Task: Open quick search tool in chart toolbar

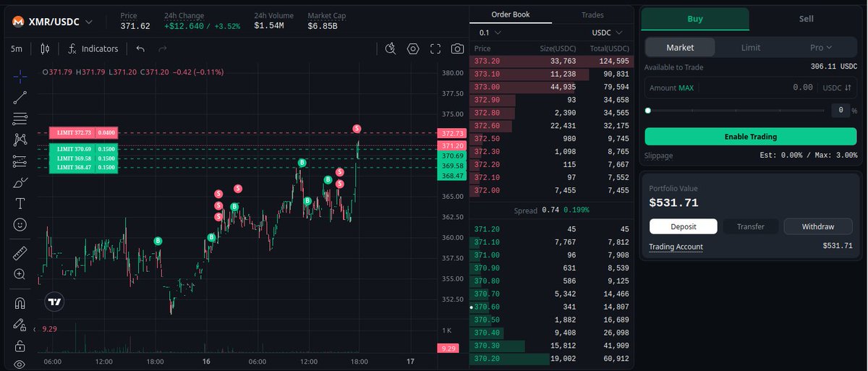Action: (391, 48)
